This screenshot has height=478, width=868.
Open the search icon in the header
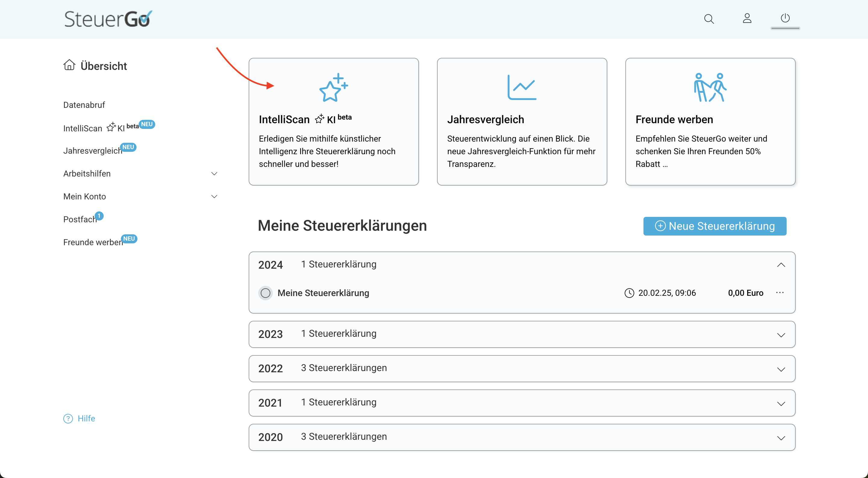709,19
